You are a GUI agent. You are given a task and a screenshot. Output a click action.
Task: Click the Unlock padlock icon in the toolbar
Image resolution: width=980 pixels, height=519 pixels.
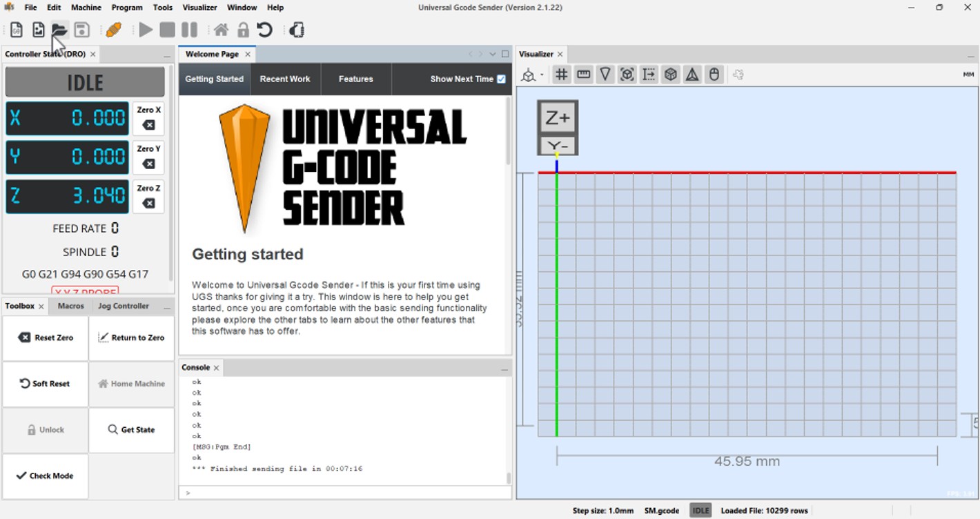[x=243, y=30]
